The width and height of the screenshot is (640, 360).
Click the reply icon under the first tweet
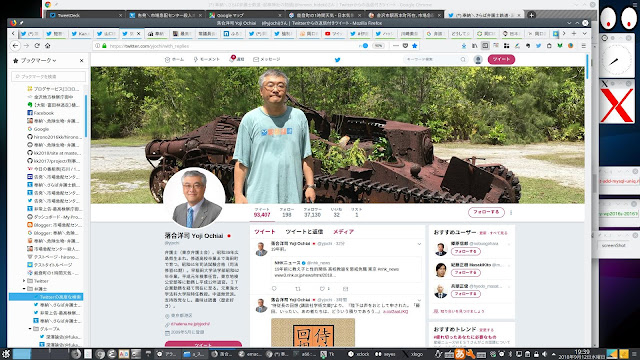pyautogui.click(x=274, y=289)
